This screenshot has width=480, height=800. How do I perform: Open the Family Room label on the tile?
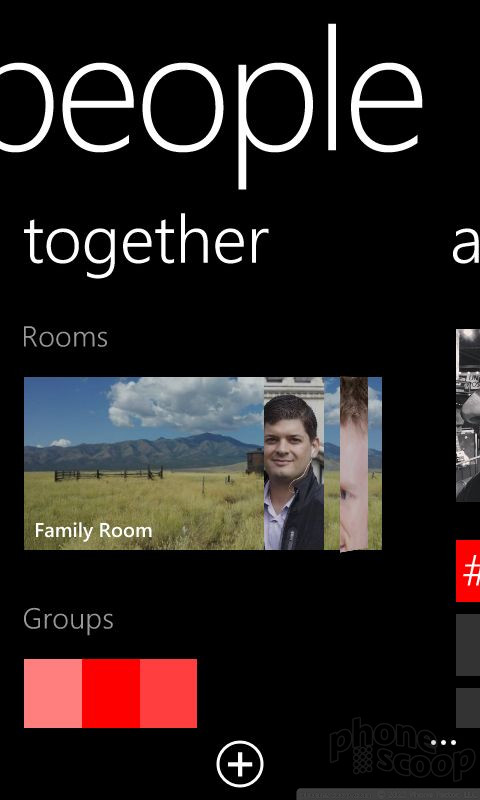(x=93, y=531)
